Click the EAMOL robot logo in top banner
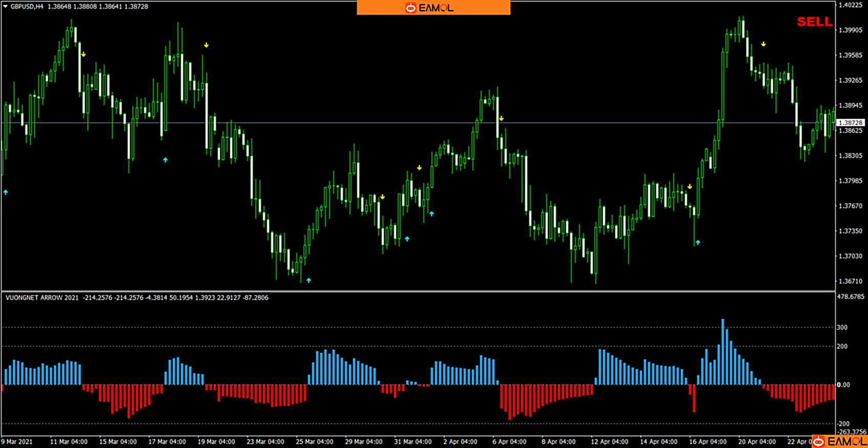Screen dimensions: 868x448 tap(411, 8)
